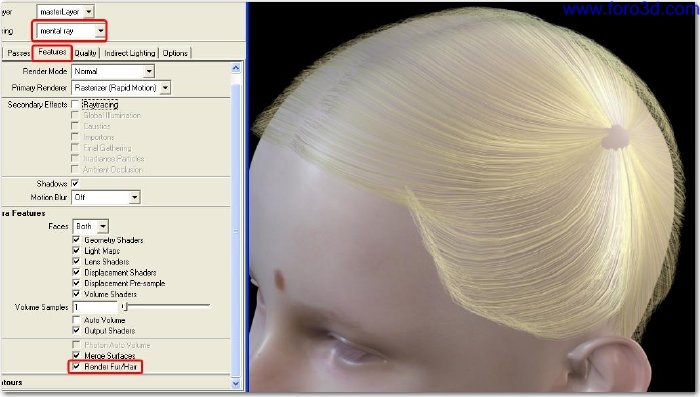This screenshot has width=700, height=397.
Task: Open the Motion Blur dropdown
Action: coord(106,197)
